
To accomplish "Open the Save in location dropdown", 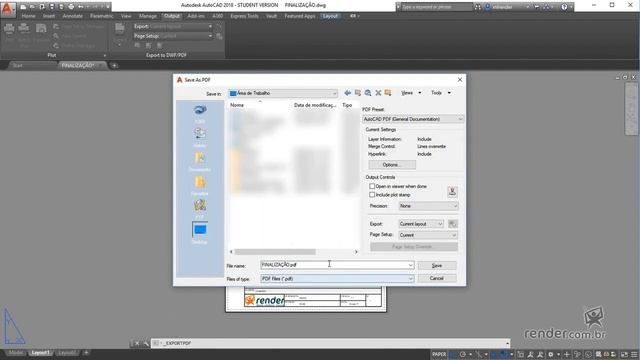I will click(x=283, y=93).
